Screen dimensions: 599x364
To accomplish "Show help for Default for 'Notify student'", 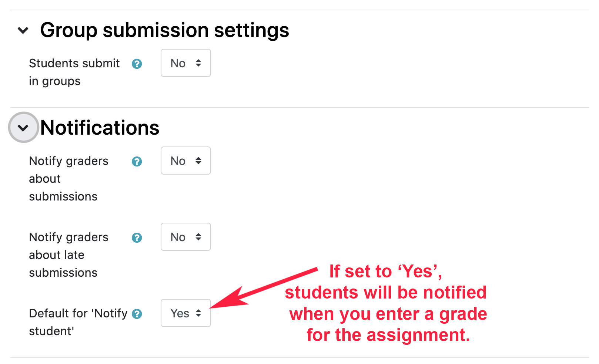I will click(x=137, y=314).
